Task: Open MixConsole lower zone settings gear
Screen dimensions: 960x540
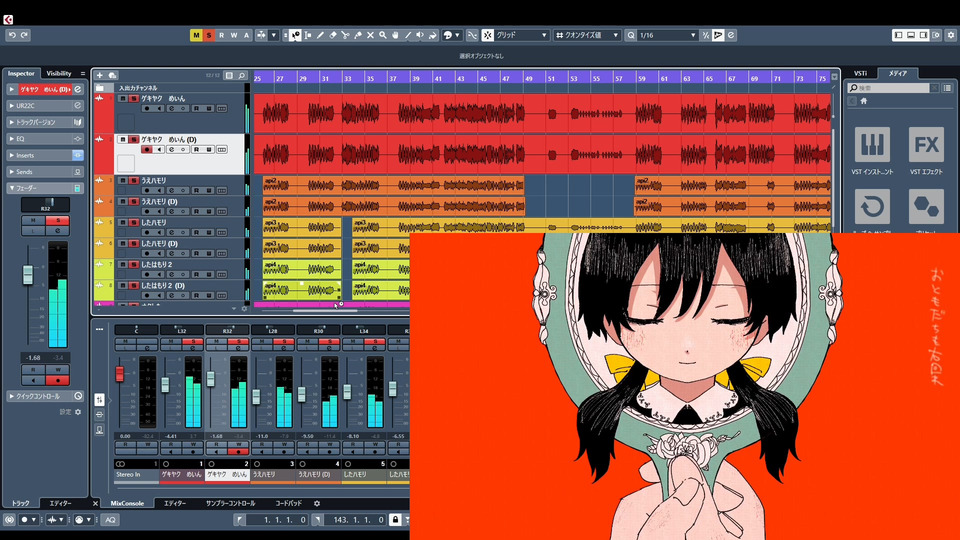Action: coord(317,503)
